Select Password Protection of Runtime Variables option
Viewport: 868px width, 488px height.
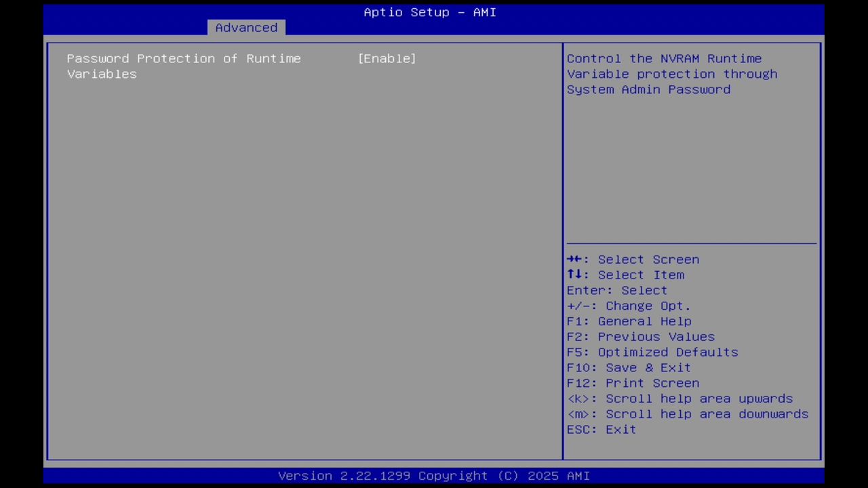tap(183, 66)
